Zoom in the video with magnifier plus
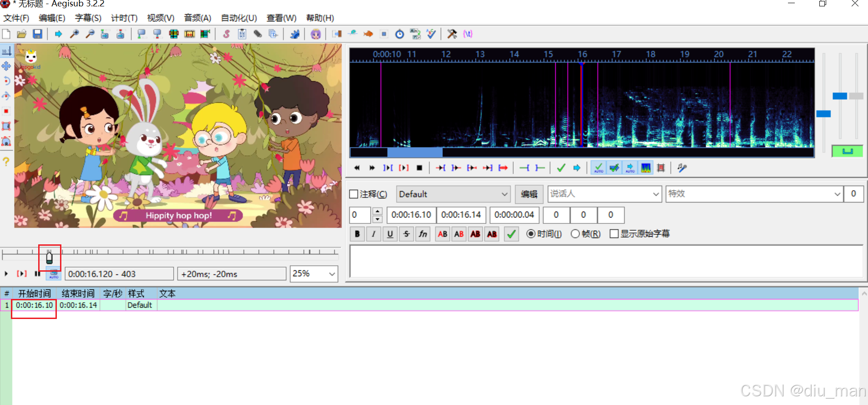Screen dimensions: 868x405 click(x=74, y=34)
